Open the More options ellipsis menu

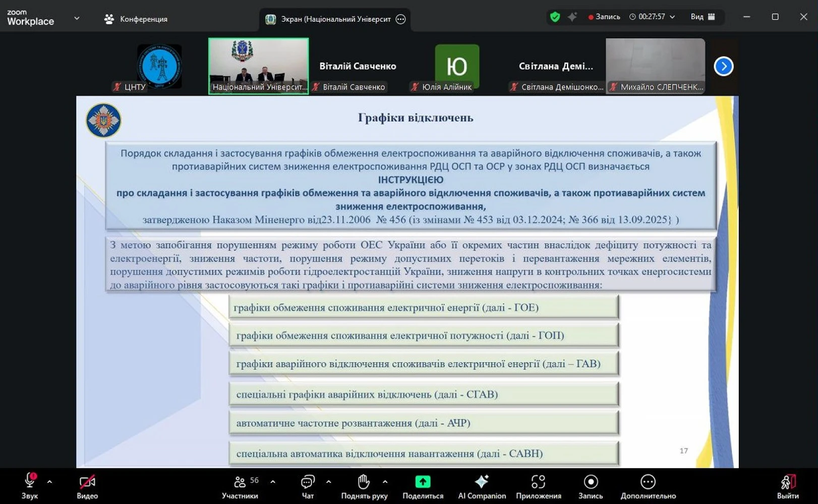[648, 482]
